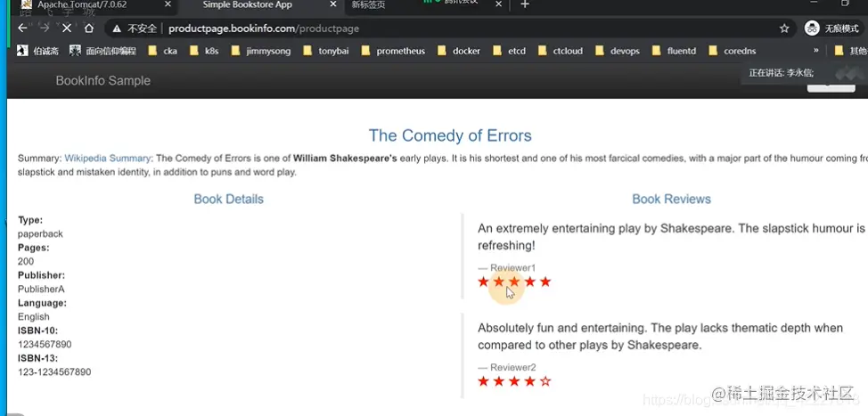Open the 面向信仰编程 bookmark
Screen dimensions: 868x416
click(x=103, y=51)
